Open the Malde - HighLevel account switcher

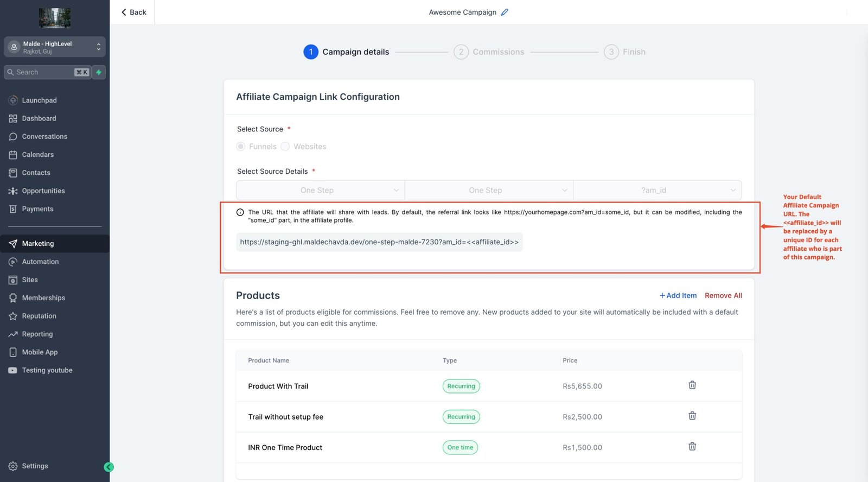pos(55,47)
